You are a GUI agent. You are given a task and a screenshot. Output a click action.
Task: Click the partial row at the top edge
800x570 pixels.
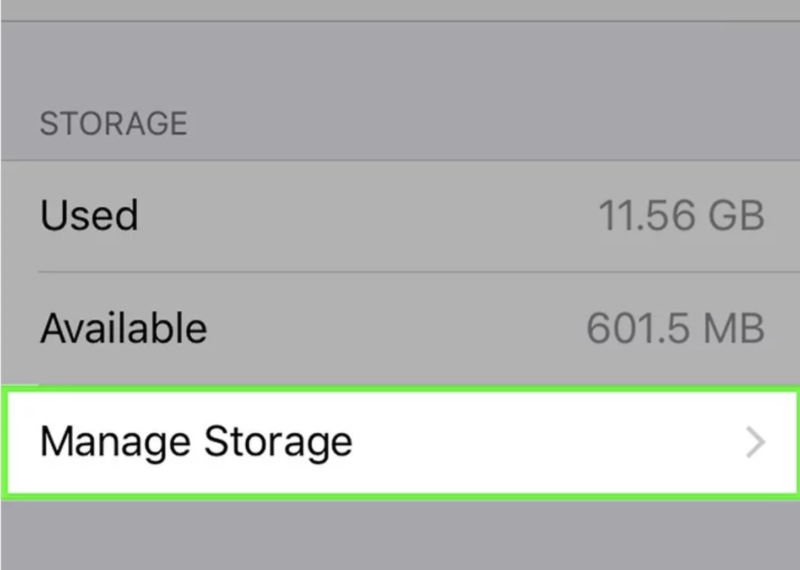[400, 9]
